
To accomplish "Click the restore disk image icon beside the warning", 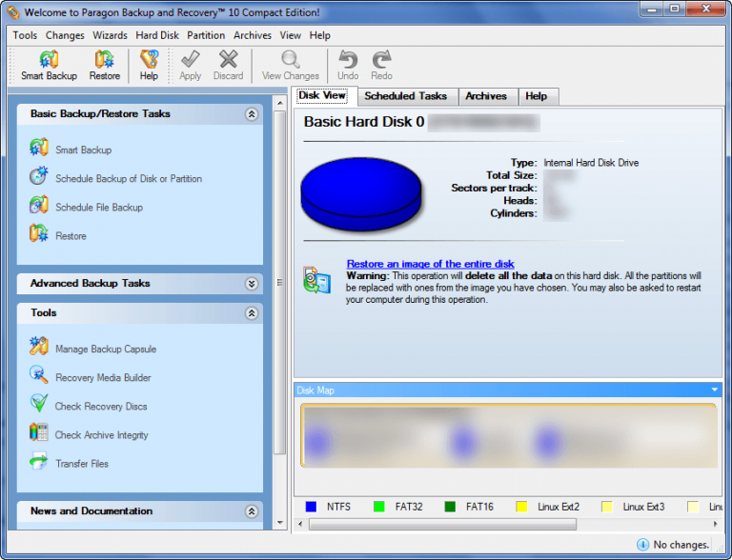I will point(317,280).
